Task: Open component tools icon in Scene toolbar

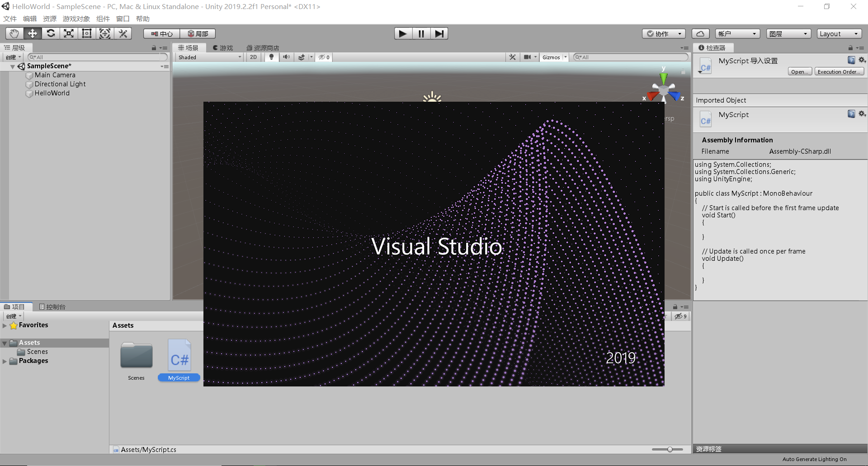Action: coord(512,57)
